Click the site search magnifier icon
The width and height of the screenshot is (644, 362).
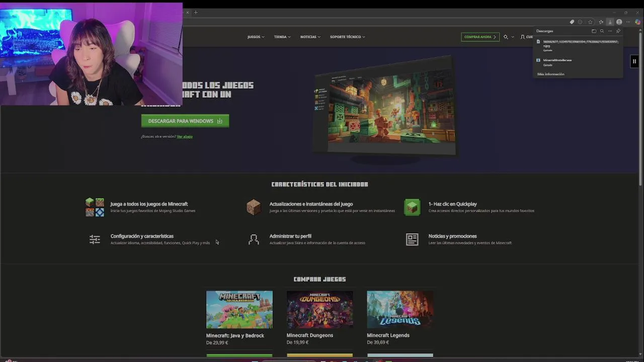click(506, 37)
